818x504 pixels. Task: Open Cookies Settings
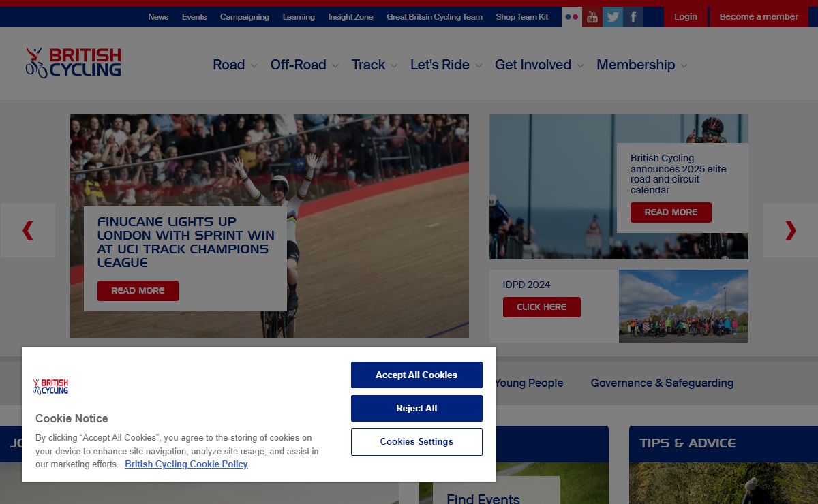click(416, 441)
